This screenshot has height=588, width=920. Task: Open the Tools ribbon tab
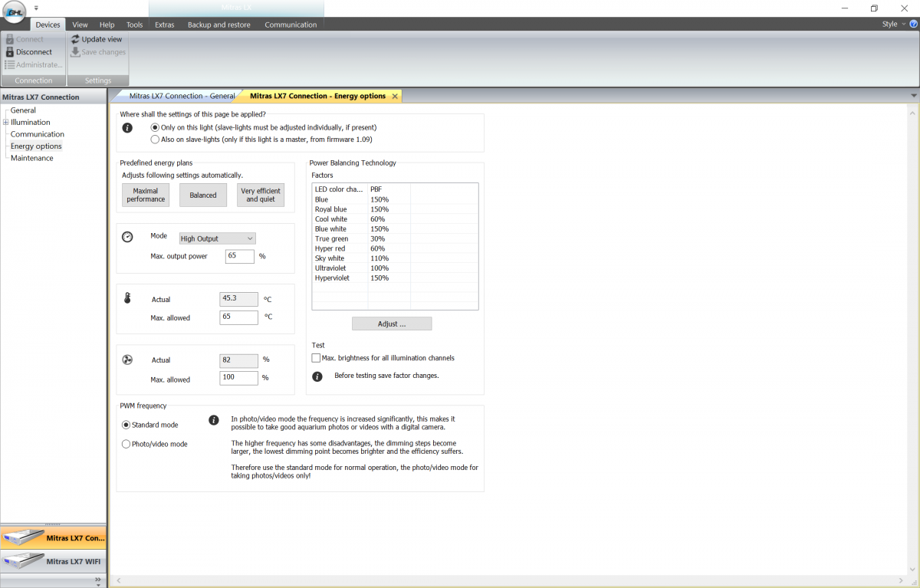[x=135, y=25]
